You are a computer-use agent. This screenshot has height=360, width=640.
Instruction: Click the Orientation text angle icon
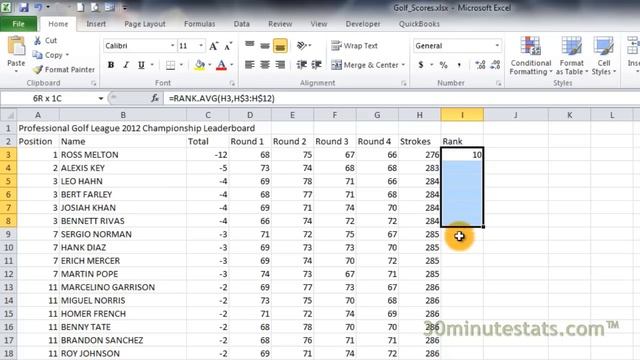(x=302, y=45)
